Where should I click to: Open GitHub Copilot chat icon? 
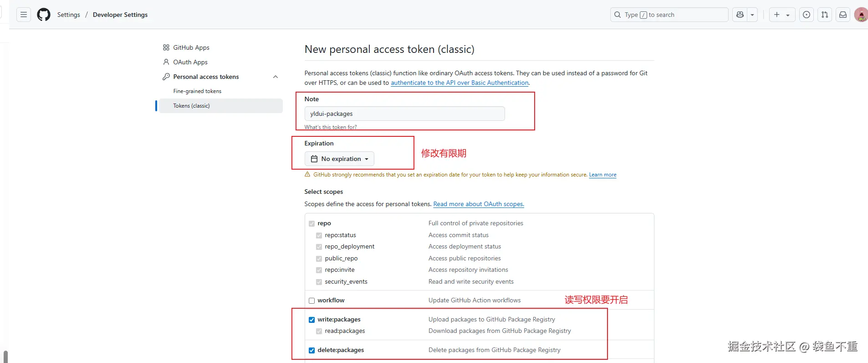point(740,15)
